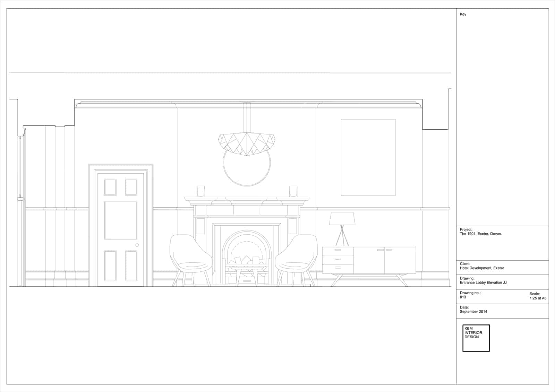Viewport: 555px width, 392px height.
Task: Select the left candle holder on the mantel
Action: [201, 191]
